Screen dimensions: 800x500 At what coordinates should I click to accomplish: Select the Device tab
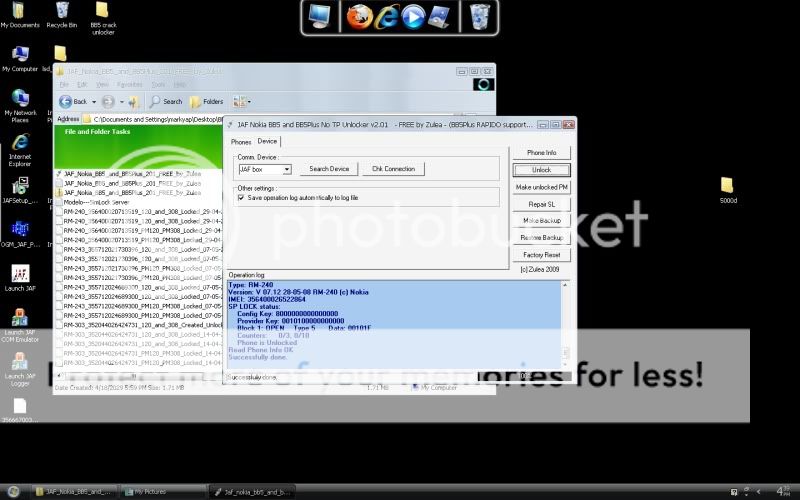(x=267, y=142)
